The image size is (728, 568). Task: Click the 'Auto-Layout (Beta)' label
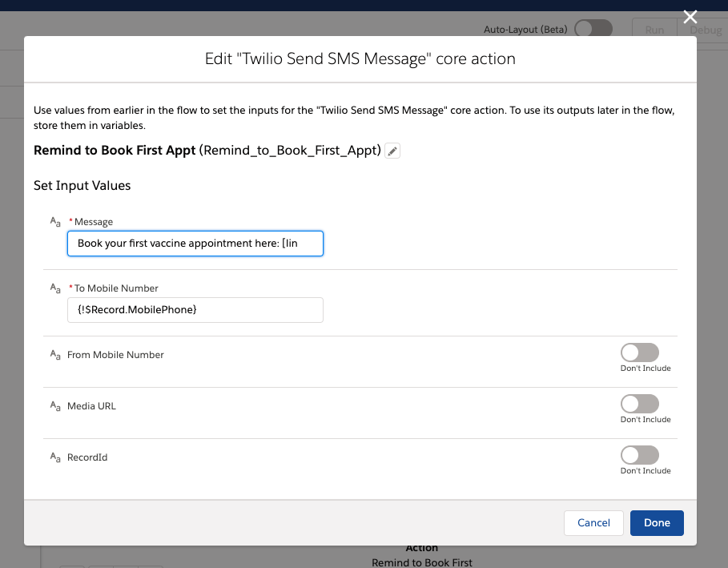[525, 30]
